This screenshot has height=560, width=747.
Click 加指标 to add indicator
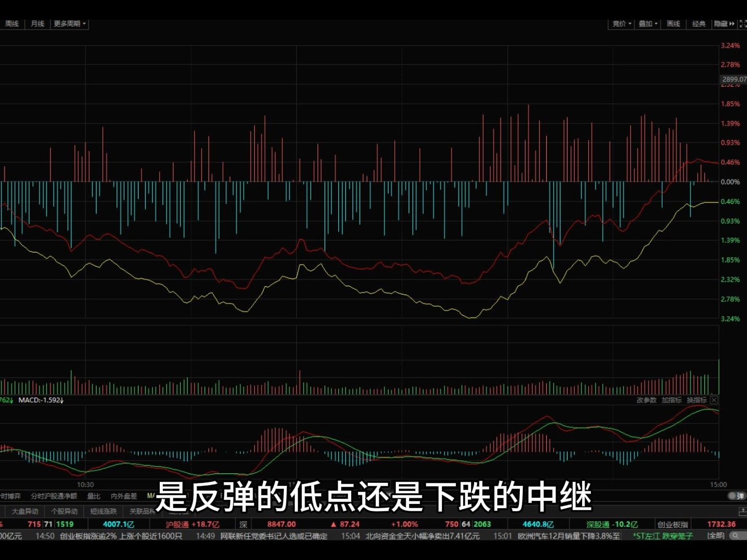click(671, 400)
